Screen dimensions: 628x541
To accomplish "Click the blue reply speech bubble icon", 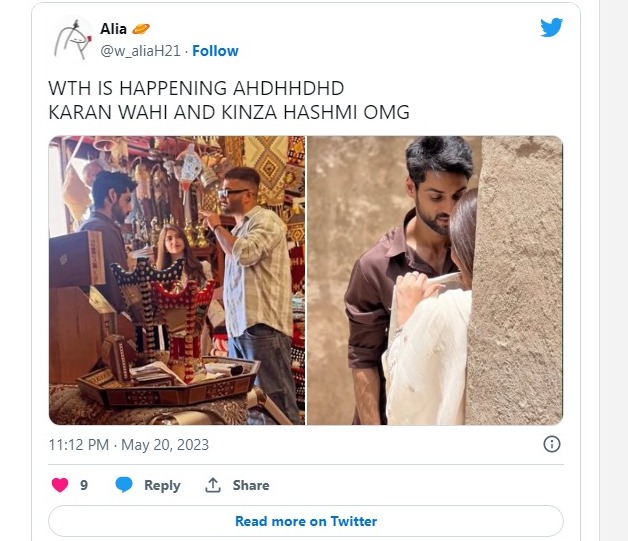I will click(x=124, y=485).
